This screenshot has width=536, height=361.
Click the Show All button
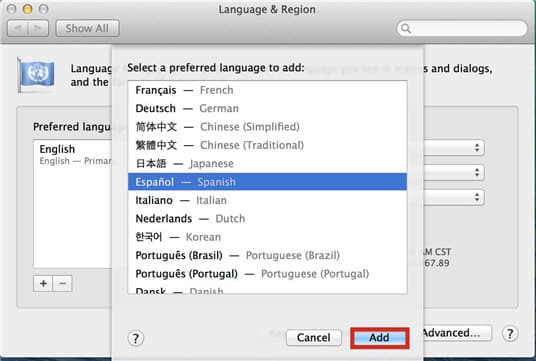[x=87, y=28]
